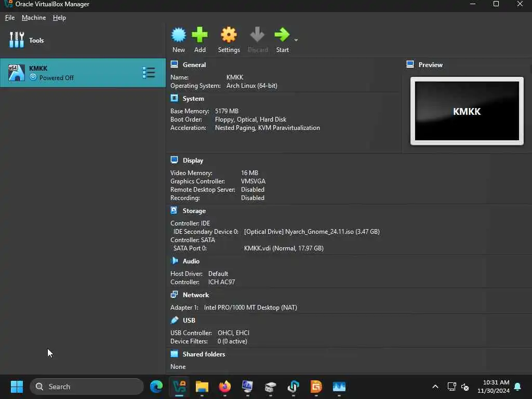Open File Explorer from the taskbar
The height and width of the screenshot is (399, 532).
pos(202,387)
